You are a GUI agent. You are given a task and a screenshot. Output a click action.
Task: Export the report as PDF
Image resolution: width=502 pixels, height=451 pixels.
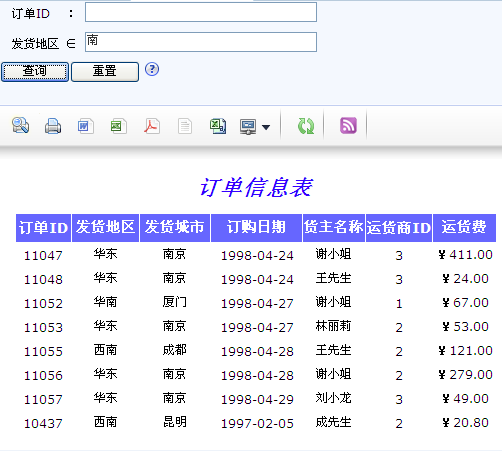pyautogui.click(x=152, y=126)
